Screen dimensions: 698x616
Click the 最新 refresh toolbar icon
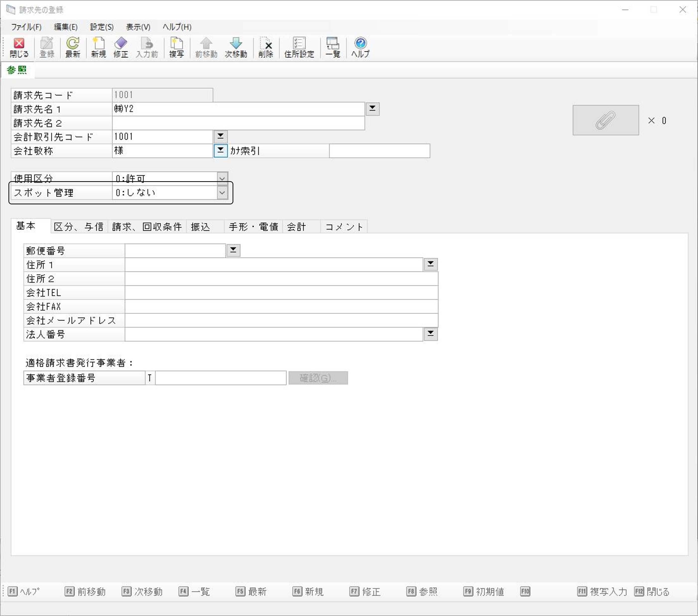coord(72,47)
